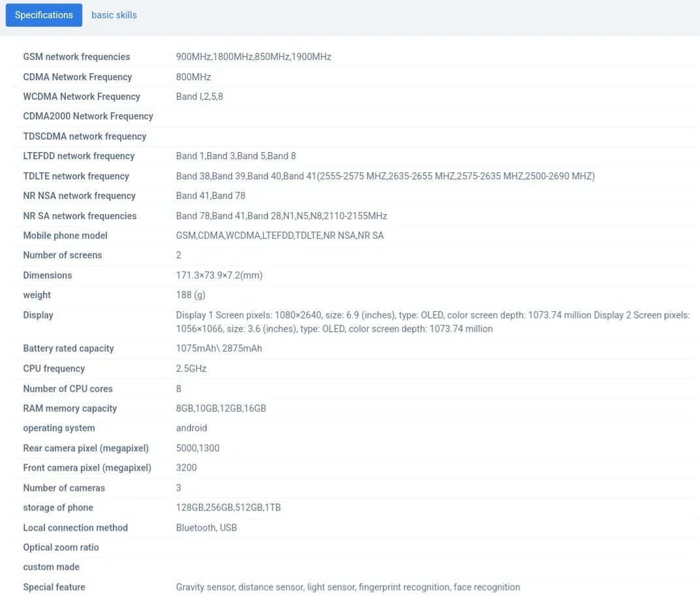Viewport: 700px width, 603px height.
Task: Click the Display row description text
Action: (432, 322)
